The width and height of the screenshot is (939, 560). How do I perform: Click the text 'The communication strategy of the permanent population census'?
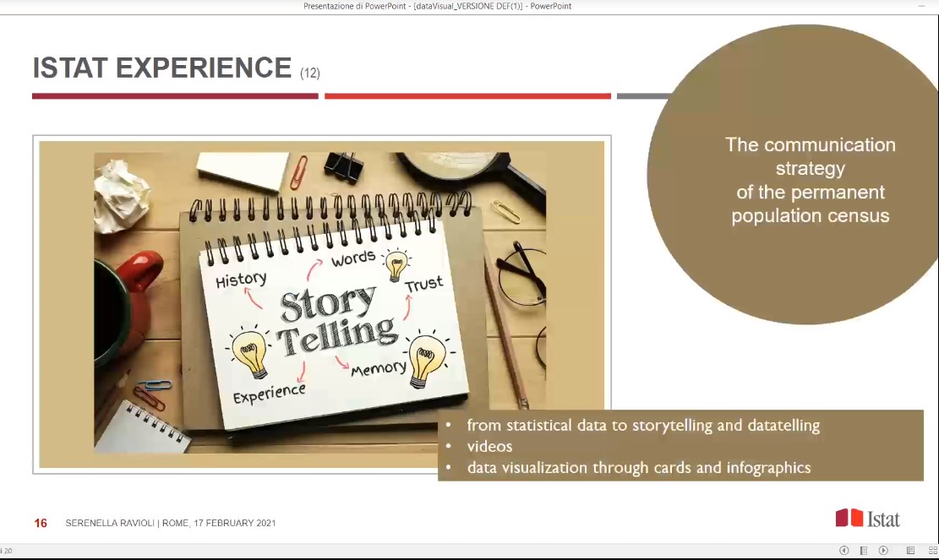coord(811,180)
